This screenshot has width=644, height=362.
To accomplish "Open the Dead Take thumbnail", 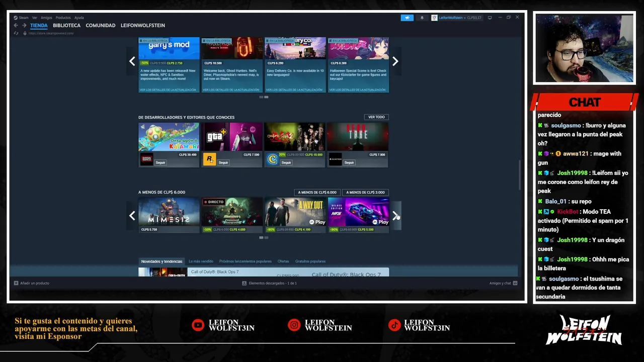I will tap(358, 137).
